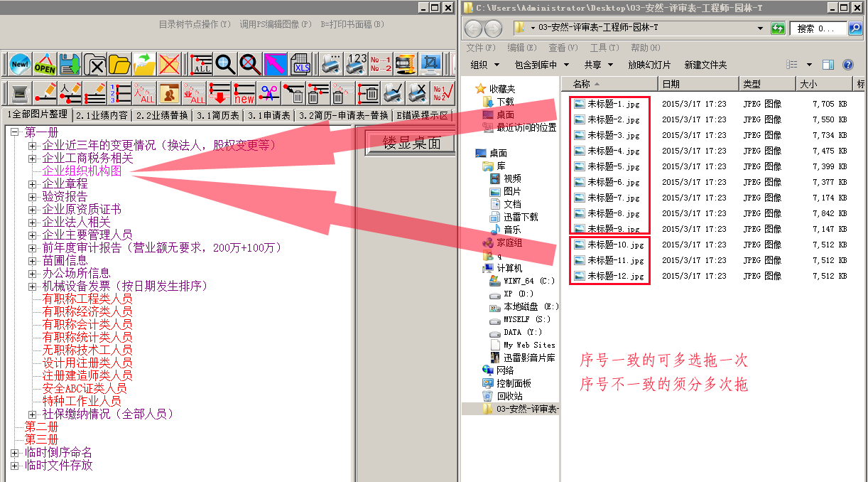Switch to the 2.1业绩内容 tab
The height and width of the screenshot is (482, 868).
(102, 115)
